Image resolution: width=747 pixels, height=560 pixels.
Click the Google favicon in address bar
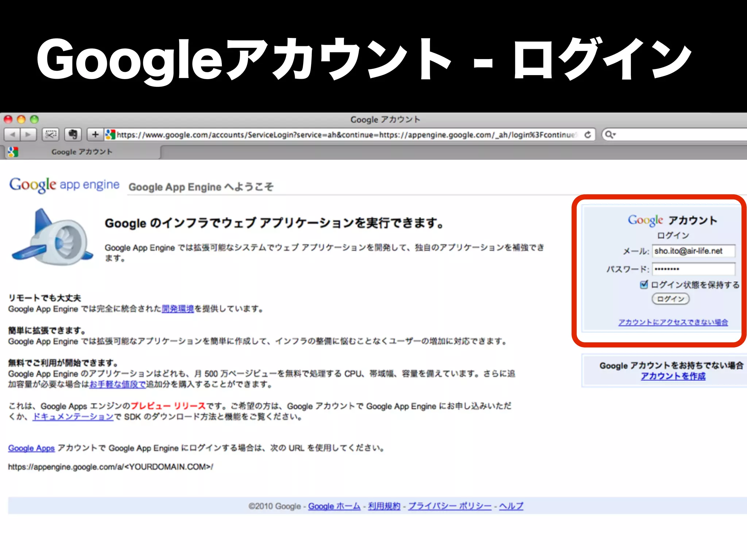(110, 135)
